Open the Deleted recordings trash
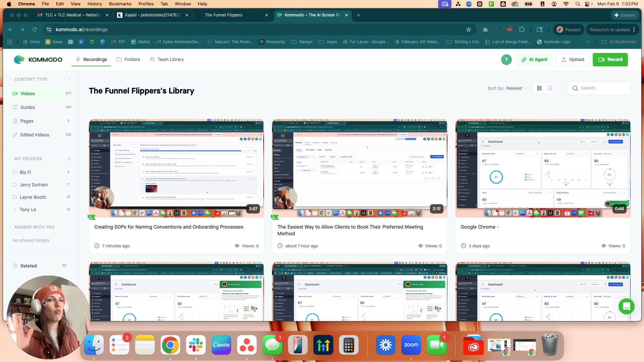The height and width of the screenshot is (362, 644). [42, 266]
